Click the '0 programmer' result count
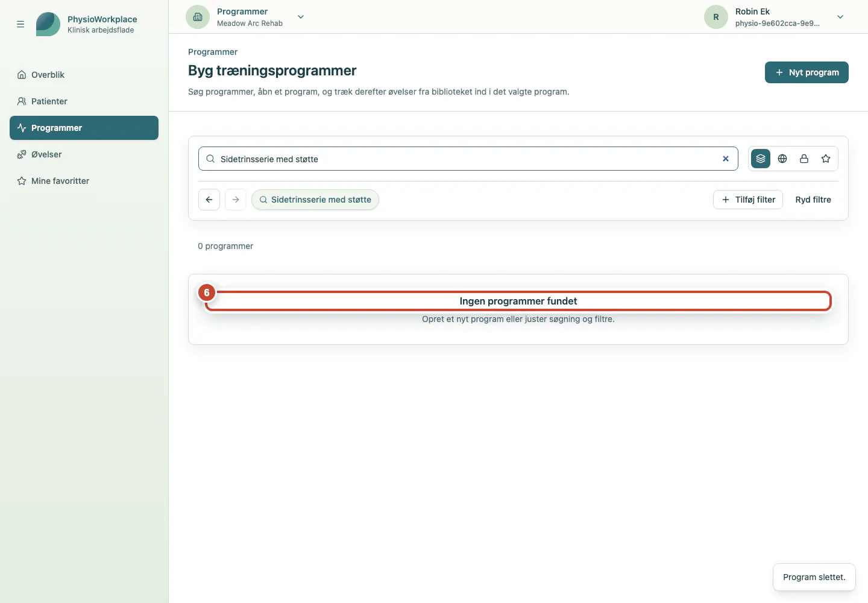Screen dimensions: 868x603 click(225, 246)
